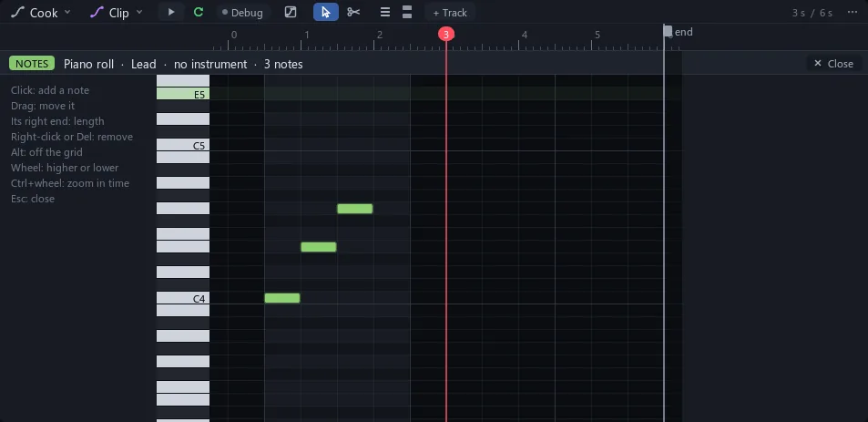Click the 'no instrument' label
Image resolution: width=868 pixels, height=422 pixels.
coord(210,64)
